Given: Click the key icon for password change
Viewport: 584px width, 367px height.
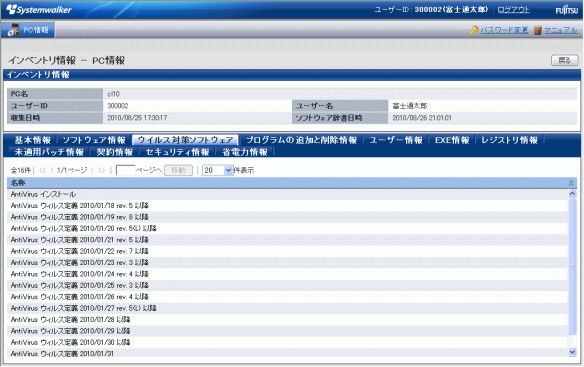Looking at the screenshot, I should pyautogui.click(x=474, y=30).
